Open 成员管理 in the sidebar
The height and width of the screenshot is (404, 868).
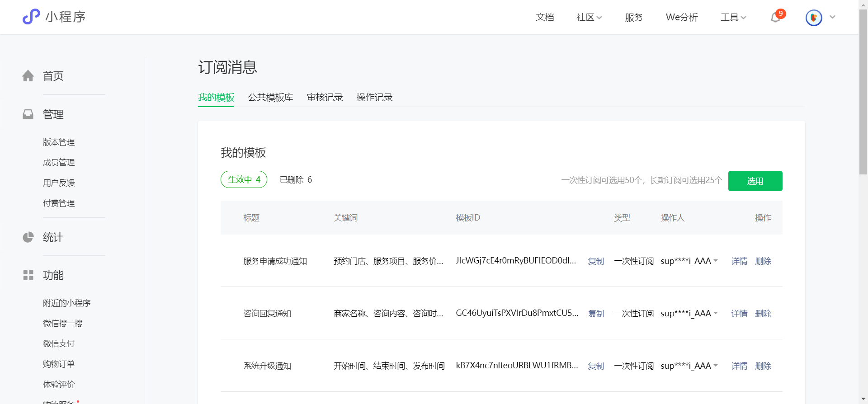pos(59,162)
